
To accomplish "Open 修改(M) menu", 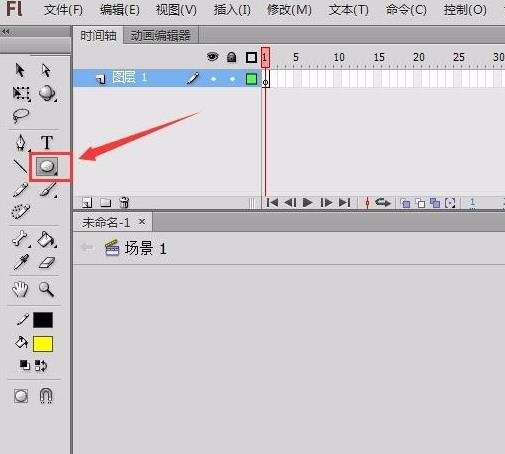I will point(289,10).
